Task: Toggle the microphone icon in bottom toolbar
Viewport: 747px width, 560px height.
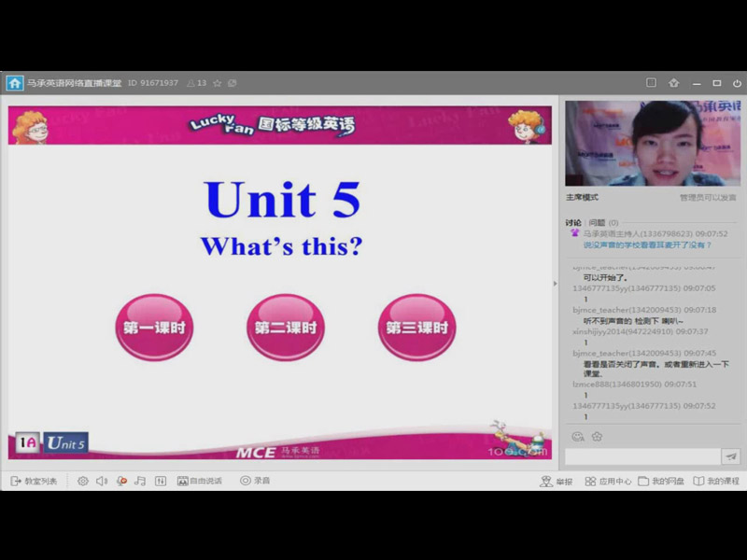Action: tap(121, 481)
